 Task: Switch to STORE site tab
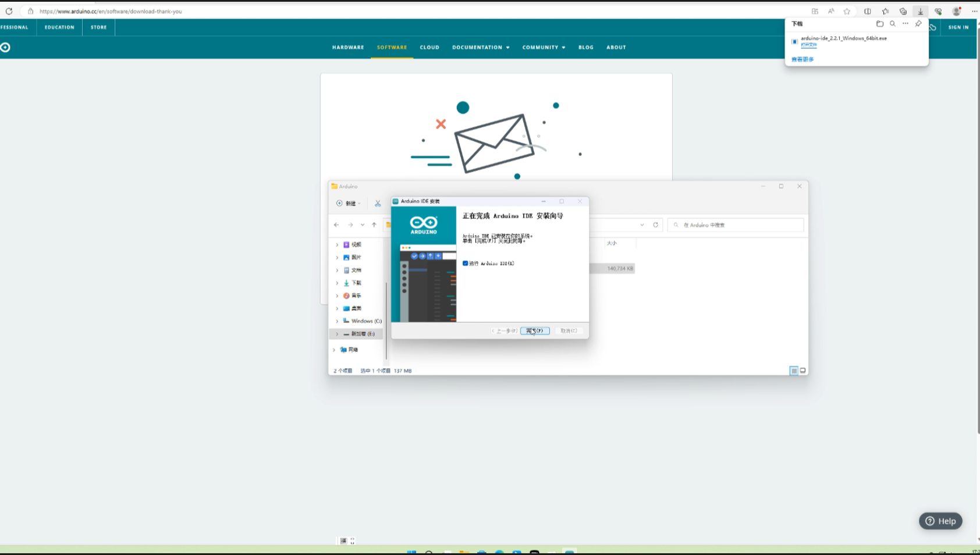click(98, 27)
